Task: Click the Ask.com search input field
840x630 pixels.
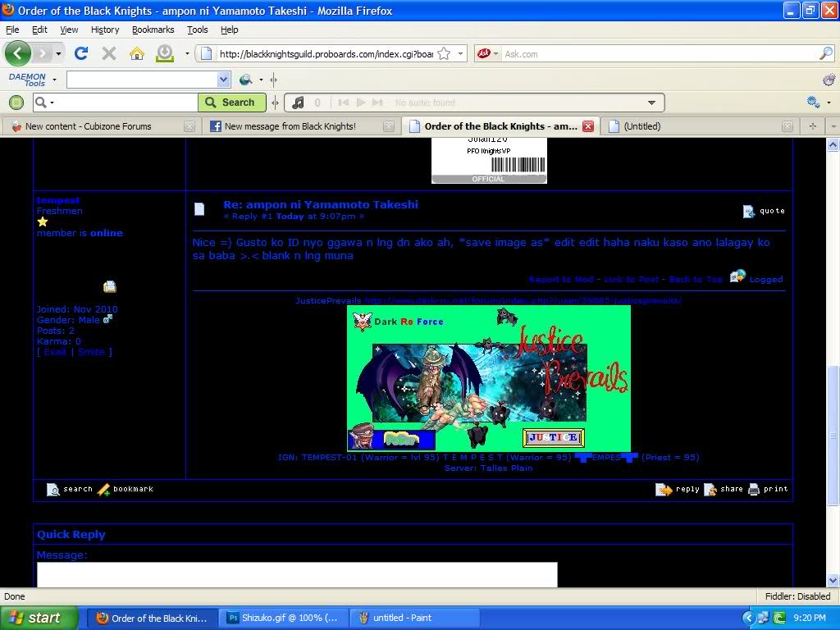Action: (660, 53)
